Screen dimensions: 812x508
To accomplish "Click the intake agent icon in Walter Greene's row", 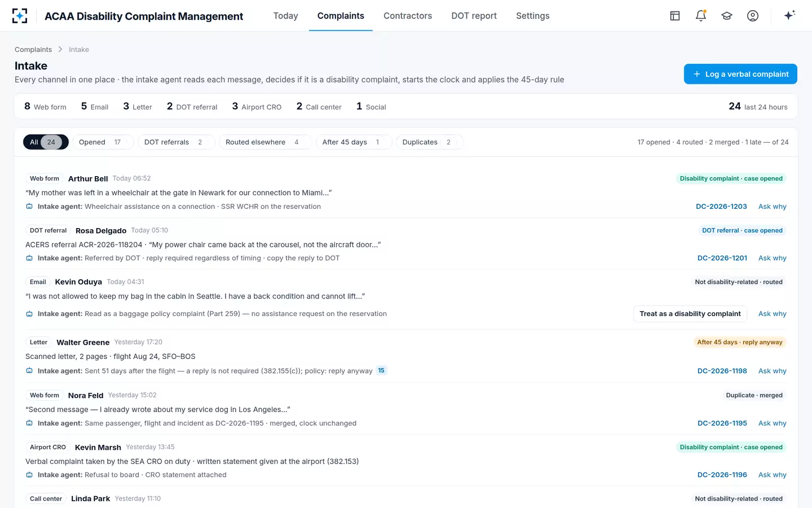I will click(x=29, y=371).
